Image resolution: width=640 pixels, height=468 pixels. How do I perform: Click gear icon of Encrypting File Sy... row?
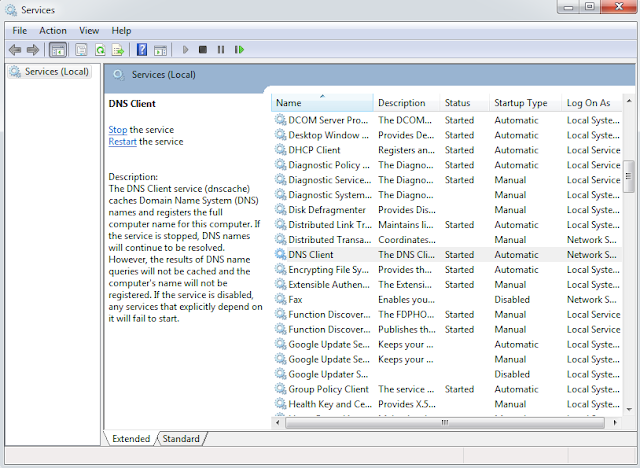[280, 269]
